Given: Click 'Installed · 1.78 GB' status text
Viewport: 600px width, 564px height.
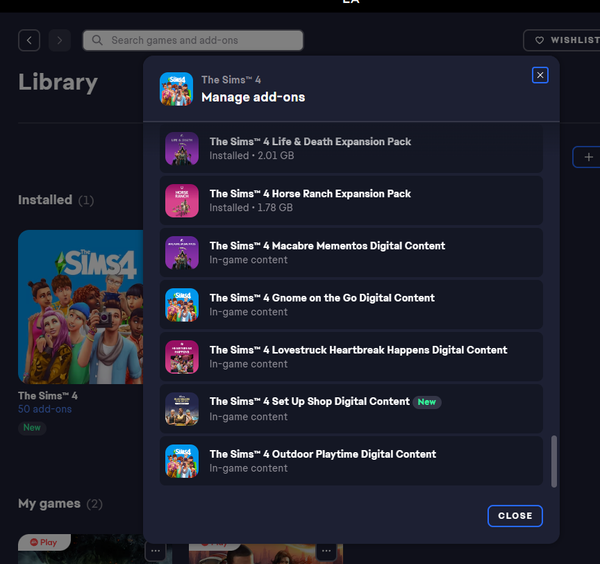Looking at the screenshot, I should pyautogui.click(x=251, y=208).
